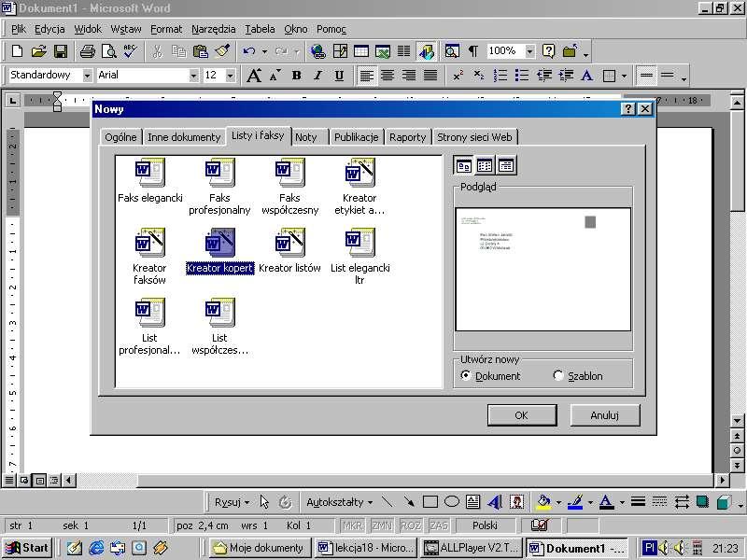The image size is (747, 560).
Task: Open Print Preview from toolbar
Action: coord(109,51)
